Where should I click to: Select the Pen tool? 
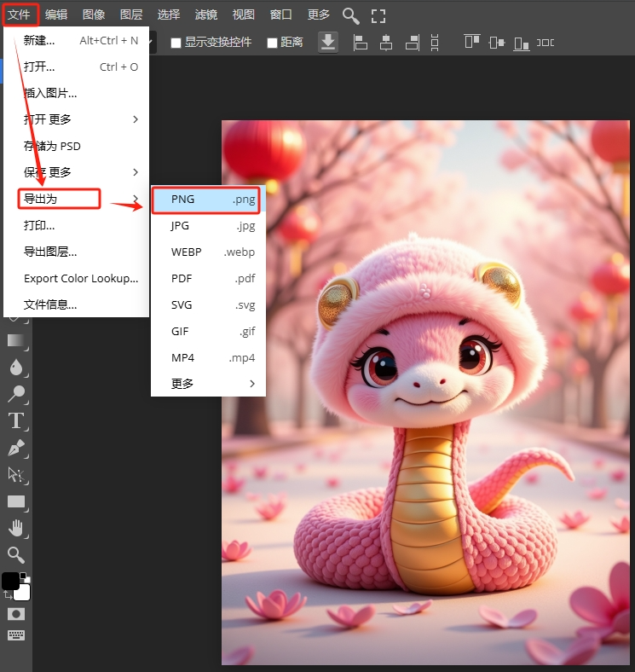[x=16, y=448]
